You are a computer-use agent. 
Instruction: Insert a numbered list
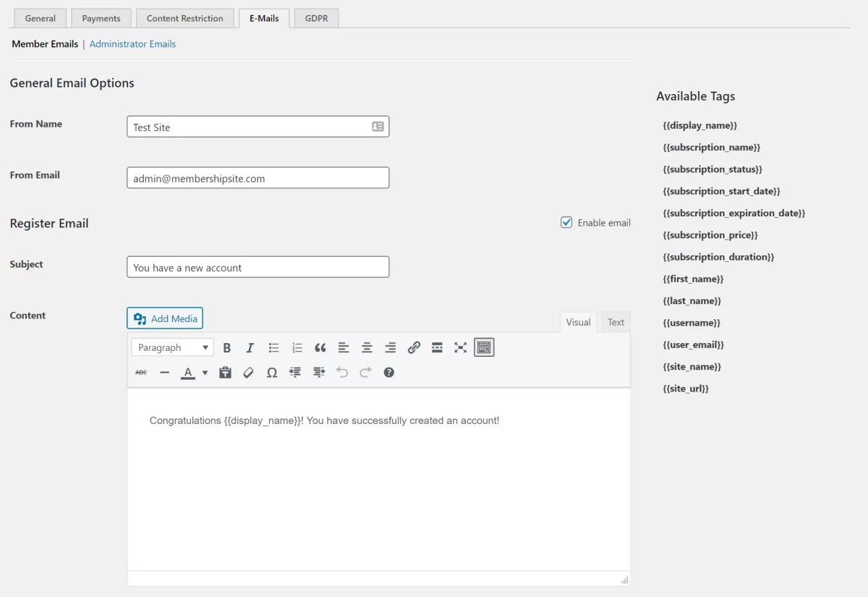[x=297, y=348]
